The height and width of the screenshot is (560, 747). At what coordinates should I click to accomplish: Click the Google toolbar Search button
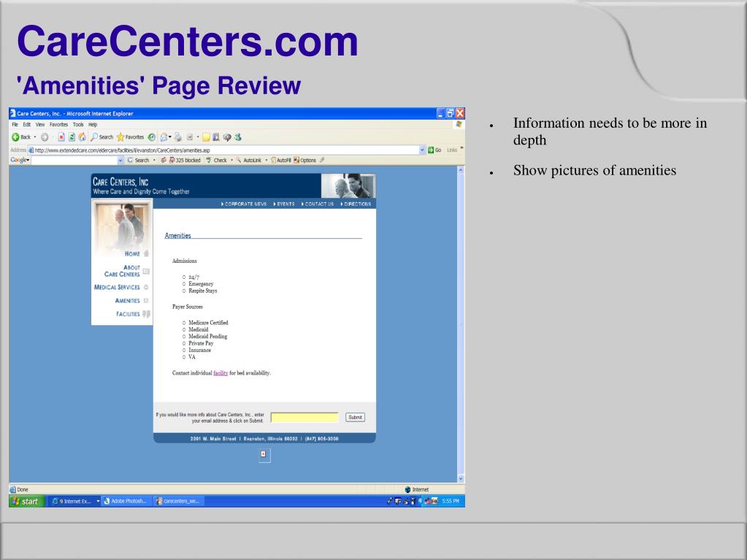(x=138, y=161)
